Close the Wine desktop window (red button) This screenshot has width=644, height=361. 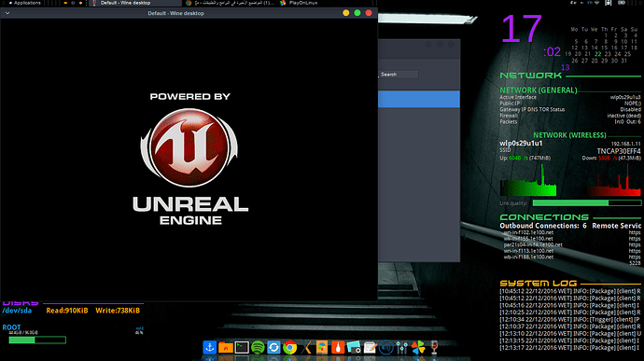369,13
